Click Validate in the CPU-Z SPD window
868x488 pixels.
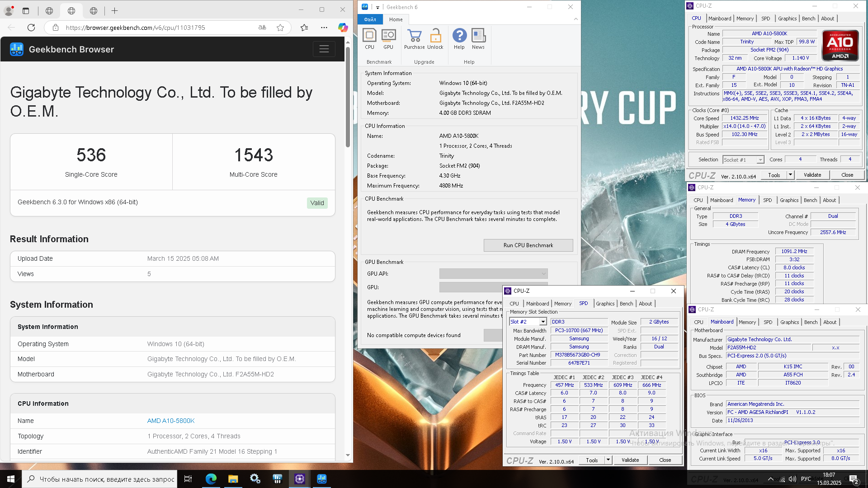630,460
